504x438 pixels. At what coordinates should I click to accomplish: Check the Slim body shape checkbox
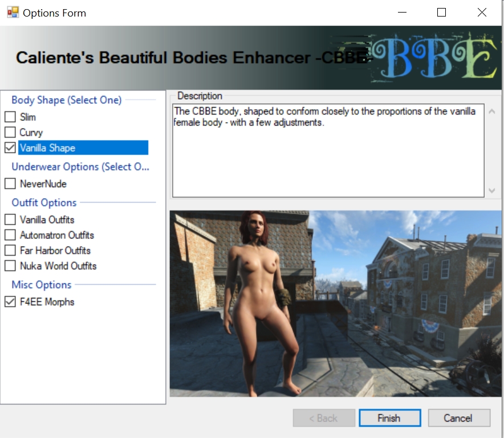10,117
